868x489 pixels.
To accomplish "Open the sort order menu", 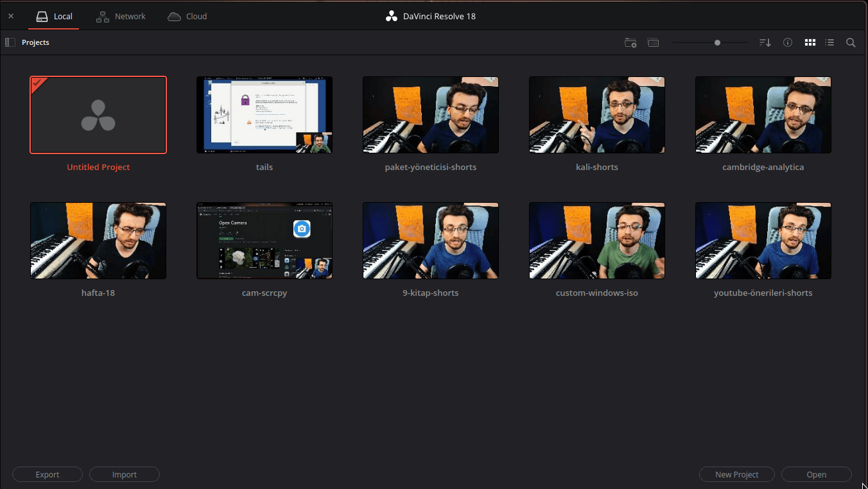I will coord(765,43).
